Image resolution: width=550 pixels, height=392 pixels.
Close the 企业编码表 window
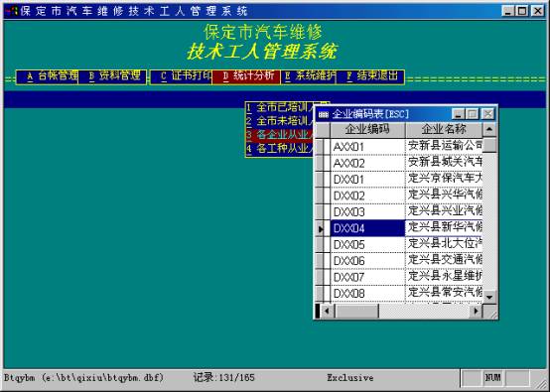[x=487, y=114]
